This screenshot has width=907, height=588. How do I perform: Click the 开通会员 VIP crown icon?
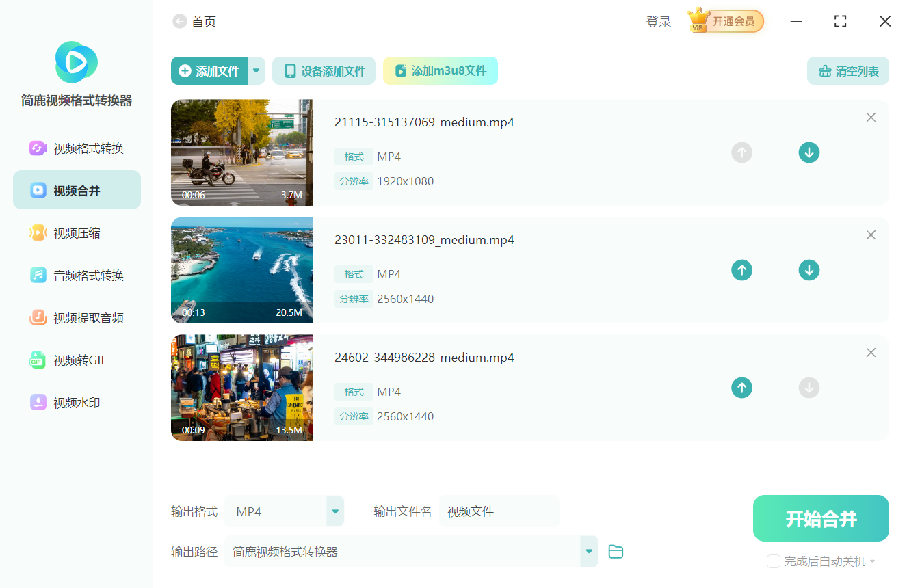[x=725, y=21]
